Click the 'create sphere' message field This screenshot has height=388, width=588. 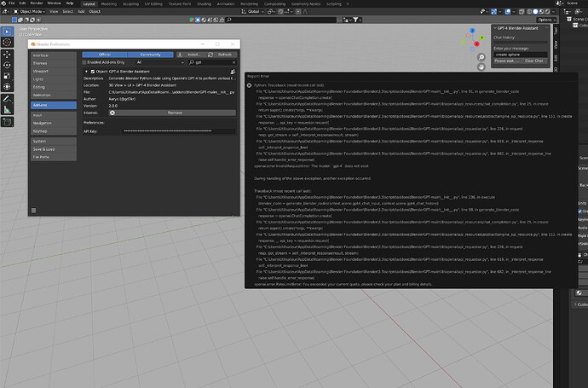tap(521, 55)
